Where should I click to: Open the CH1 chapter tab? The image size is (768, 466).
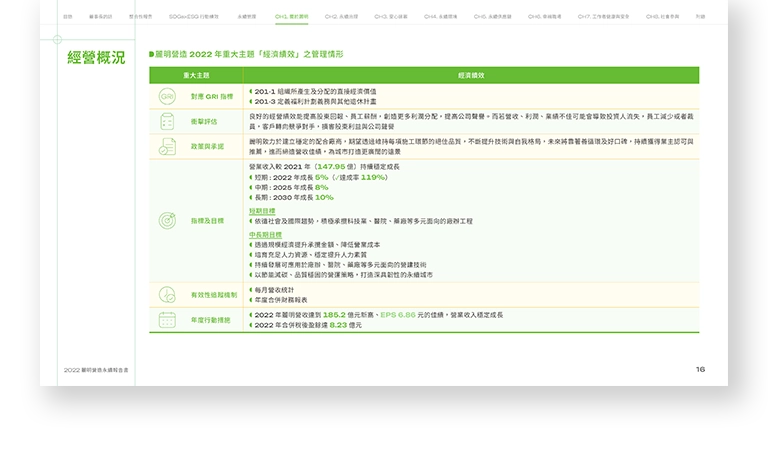pos(291,17)
